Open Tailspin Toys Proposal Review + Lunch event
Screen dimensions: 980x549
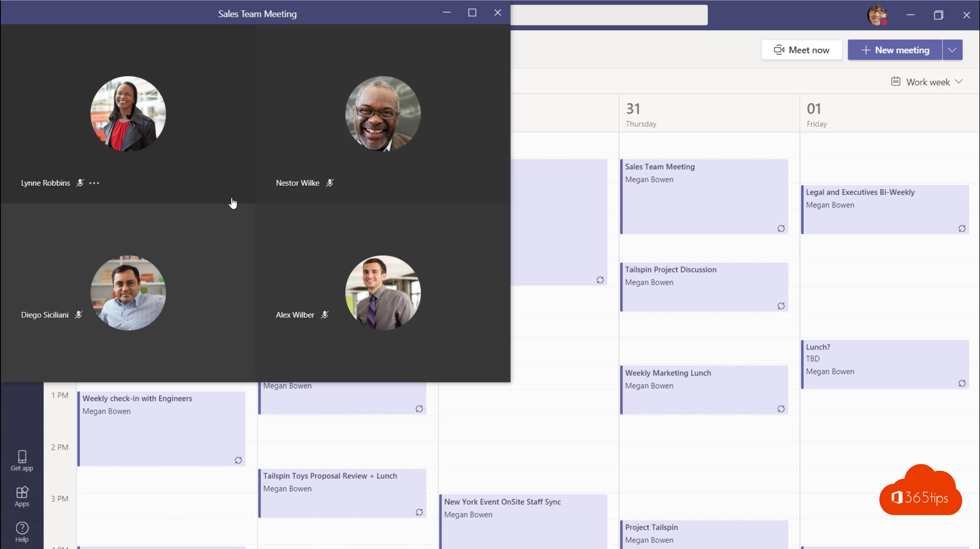point(342,493)
